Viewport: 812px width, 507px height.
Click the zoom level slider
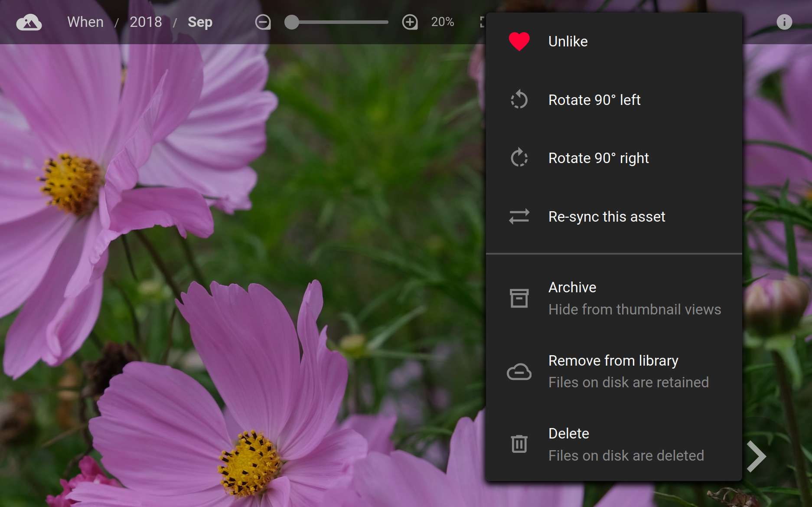pyautogui.click(x=336, y=22)
